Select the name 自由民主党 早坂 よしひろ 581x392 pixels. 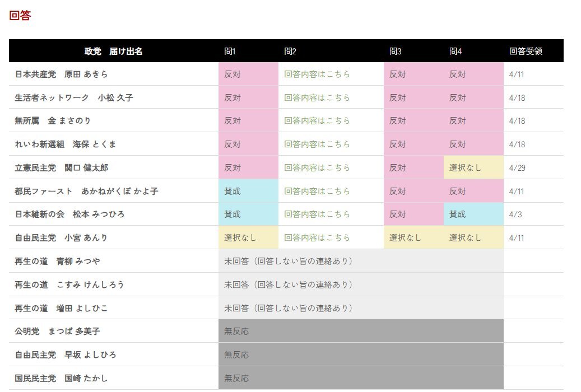coord(65,355)
